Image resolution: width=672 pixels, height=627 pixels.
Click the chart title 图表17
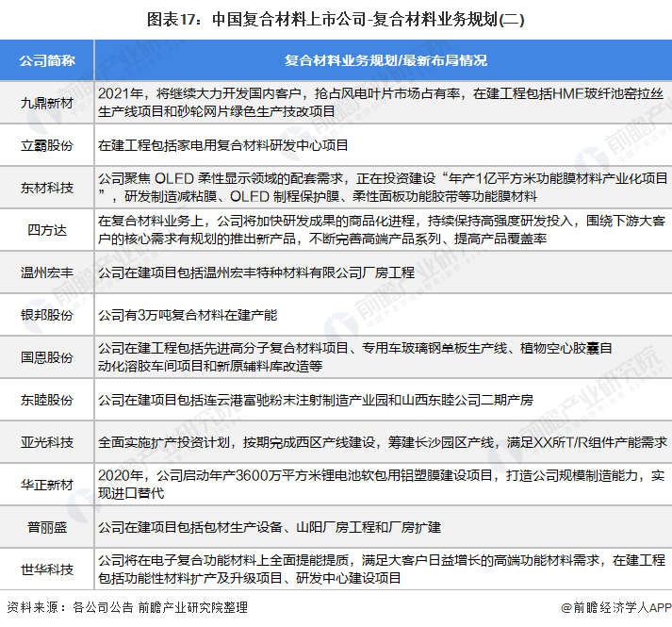(x=336, y=17)
